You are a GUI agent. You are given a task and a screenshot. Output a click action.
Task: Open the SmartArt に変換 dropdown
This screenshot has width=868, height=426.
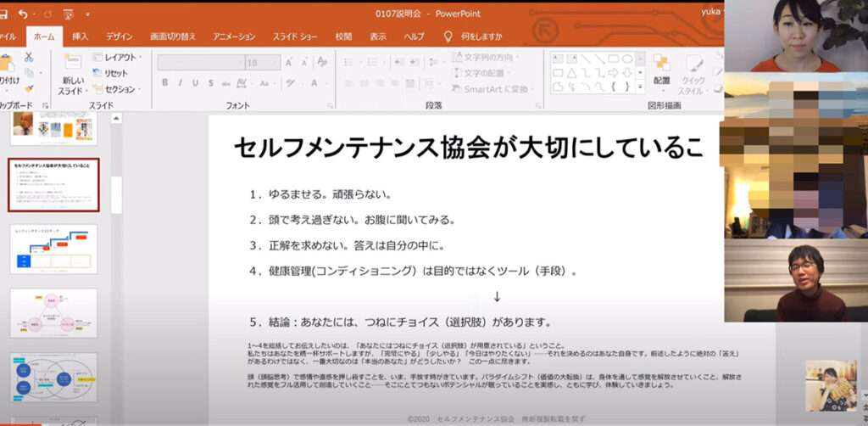[494, 88]
